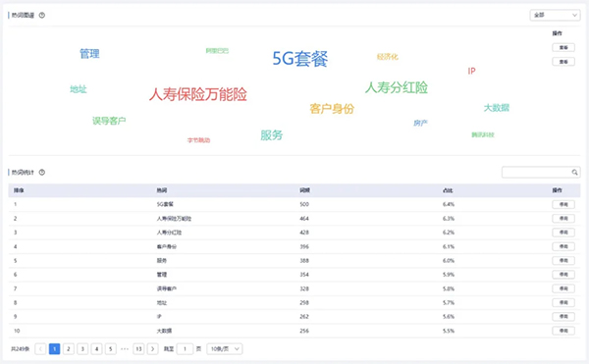Click 误导客户 in the word cloud
Screen dimensions: 589x364
coord(109,121)
